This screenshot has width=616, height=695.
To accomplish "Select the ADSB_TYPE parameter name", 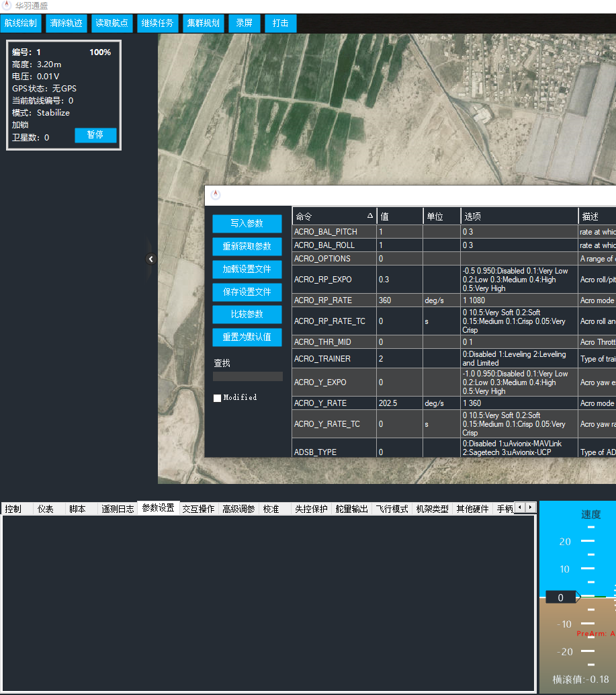I will (x=315, y=452).
